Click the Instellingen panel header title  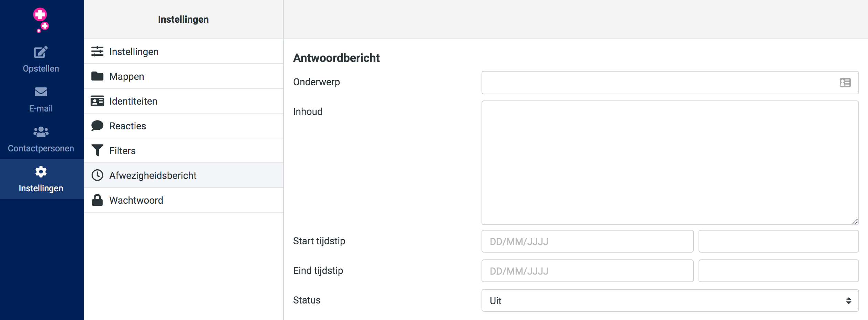point(183,19)
